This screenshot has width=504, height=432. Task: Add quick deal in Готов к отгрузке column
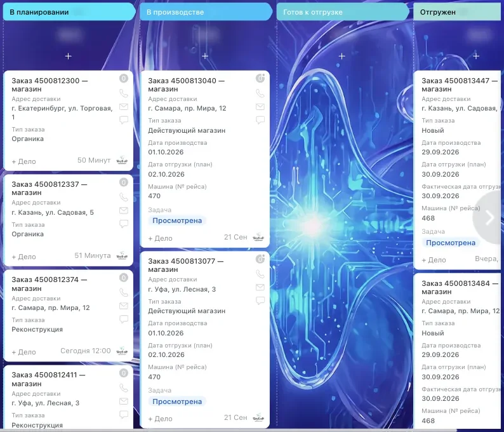click(x=342, y=57)
